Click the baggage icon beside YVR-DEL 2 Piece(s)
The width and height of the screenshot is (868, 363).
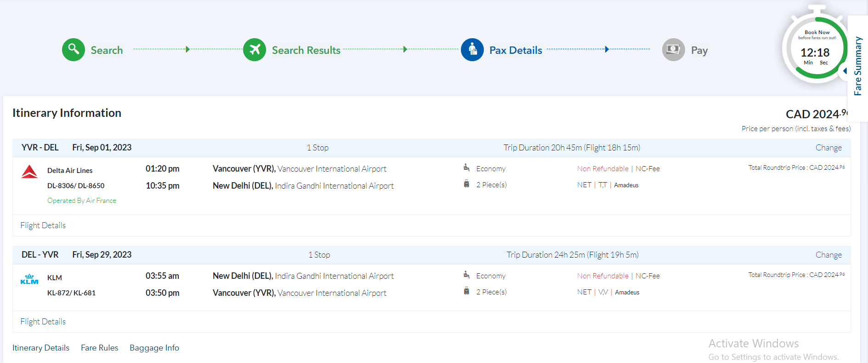pyautogui.click(x=466, y=184)
